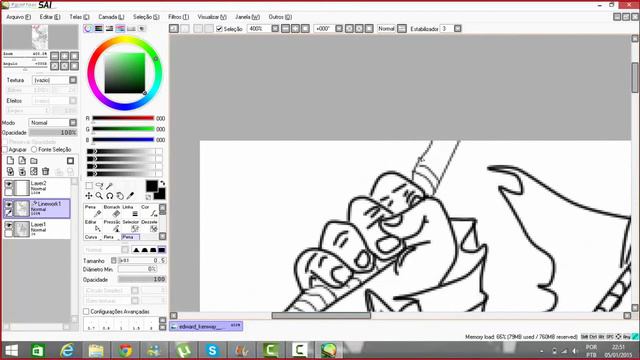Adjust the Diâmetro Mín. slider
The width and height of the screenshot is (640, 360).
(138, 269)
